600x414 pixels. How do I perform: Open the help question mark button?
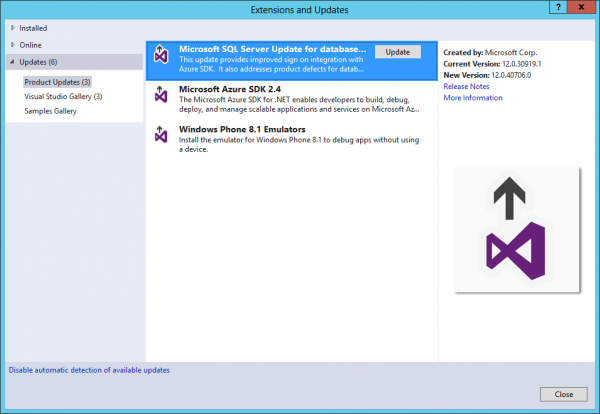[558, 7]
